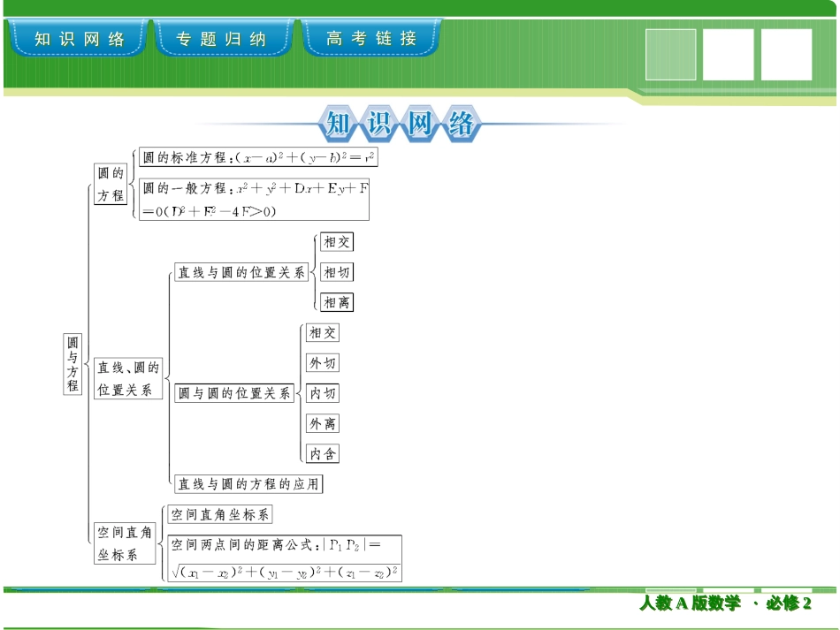Click the 圆的一般方程 formula box
Screen dimensions: 840x630
tap(254, 199)
